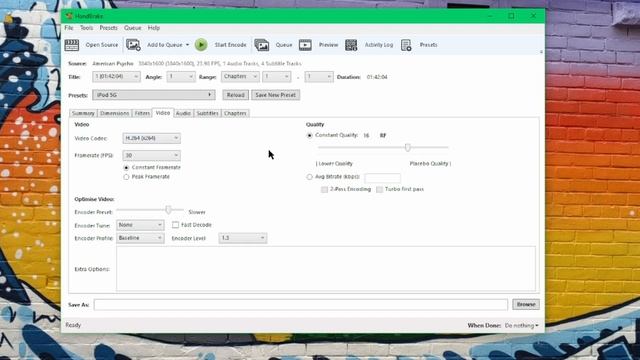Open the Activity Log icon
This screenshot has height=360, width=640.
point(351,45)
